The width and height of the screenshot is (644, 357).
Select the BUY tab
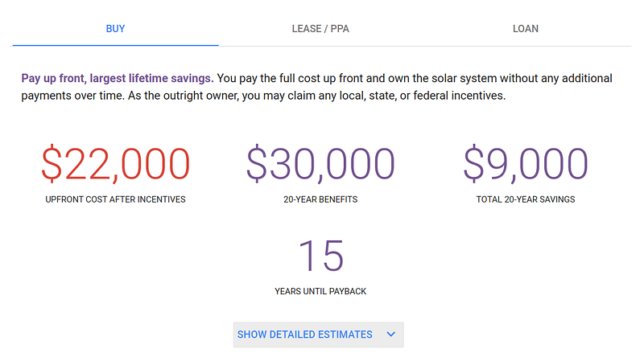point(115,29)
